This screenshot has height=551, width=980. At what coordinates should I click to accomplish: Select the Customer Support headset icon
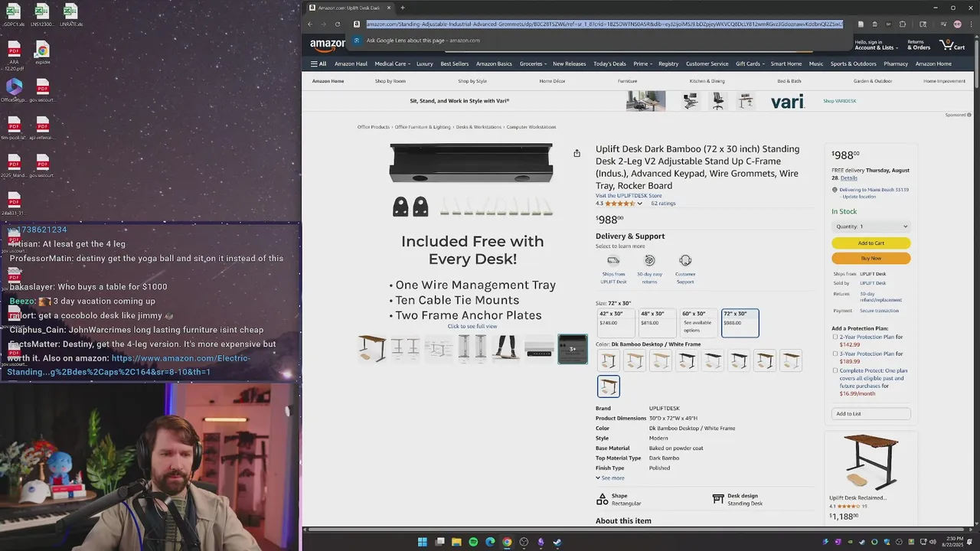coord(685,260)
